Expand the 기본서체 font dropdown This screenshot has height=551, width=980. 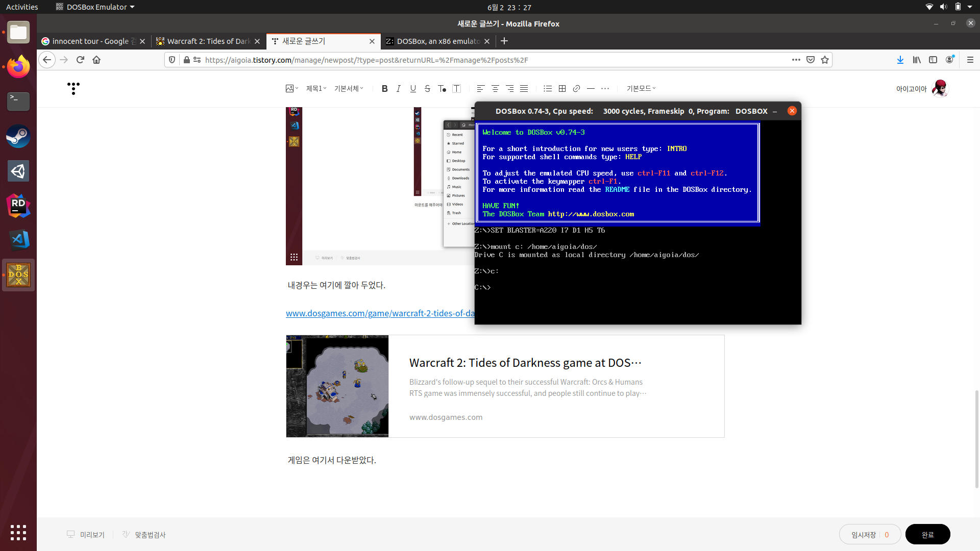pos(349,89)
